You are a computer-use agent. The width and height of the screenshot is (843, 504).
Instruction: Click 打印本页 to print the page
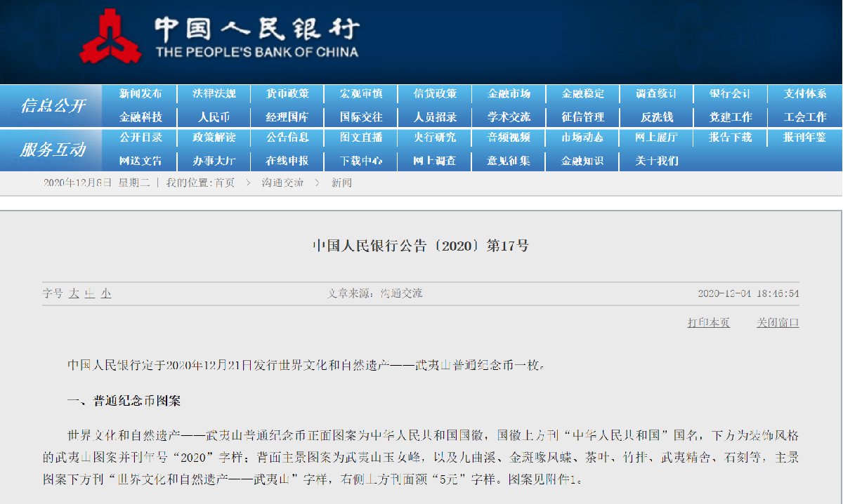click(x=708, y=323)
